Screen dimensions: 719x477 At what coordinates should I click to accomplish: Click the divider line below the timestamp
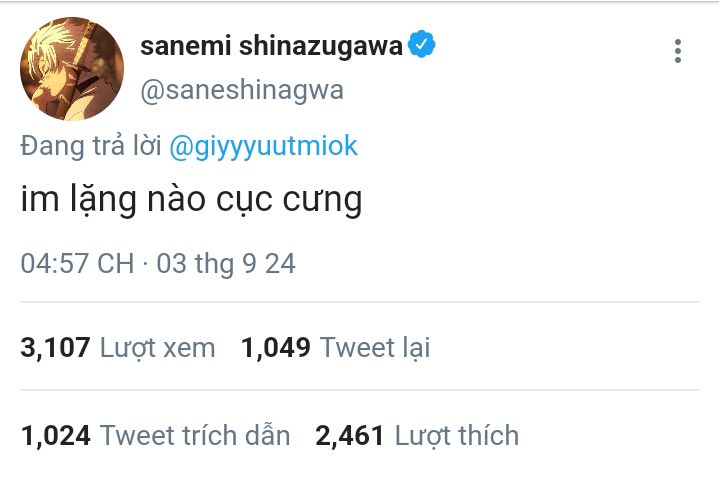pos(359,302)
